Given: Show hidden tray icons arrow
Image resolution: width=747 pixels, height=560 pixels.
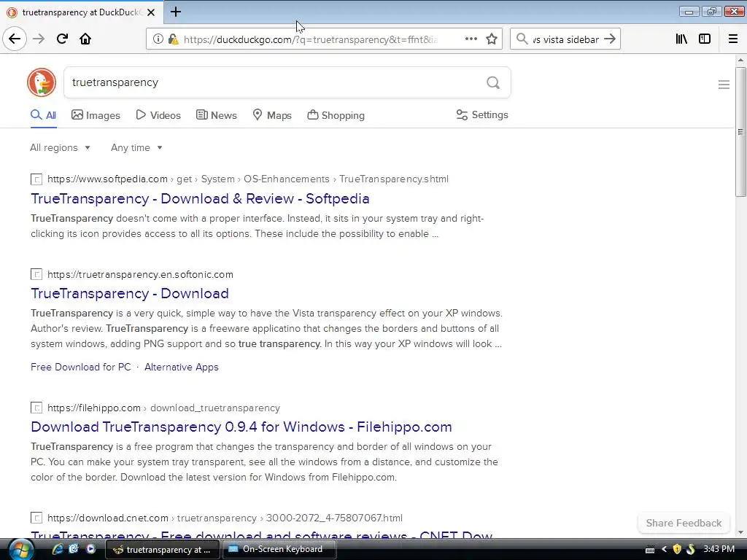Looking at the screenshot, I should coord(664,549).
